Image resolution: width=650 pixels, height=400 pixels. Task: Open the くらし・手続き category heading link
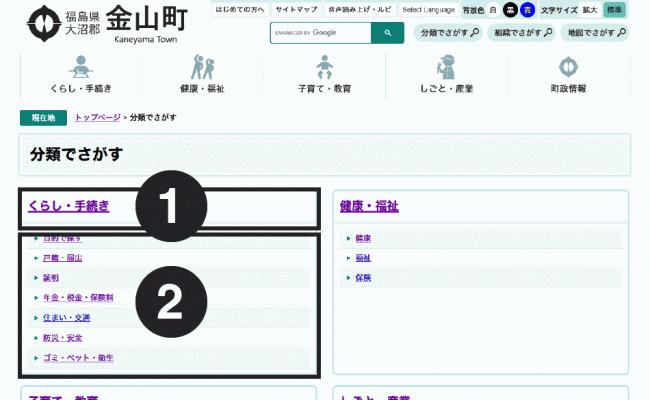click(x=69, y=206)
